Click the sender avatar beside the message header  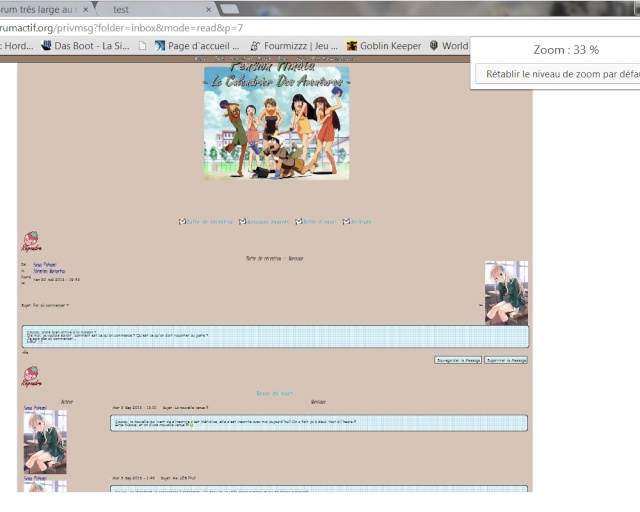506,293
